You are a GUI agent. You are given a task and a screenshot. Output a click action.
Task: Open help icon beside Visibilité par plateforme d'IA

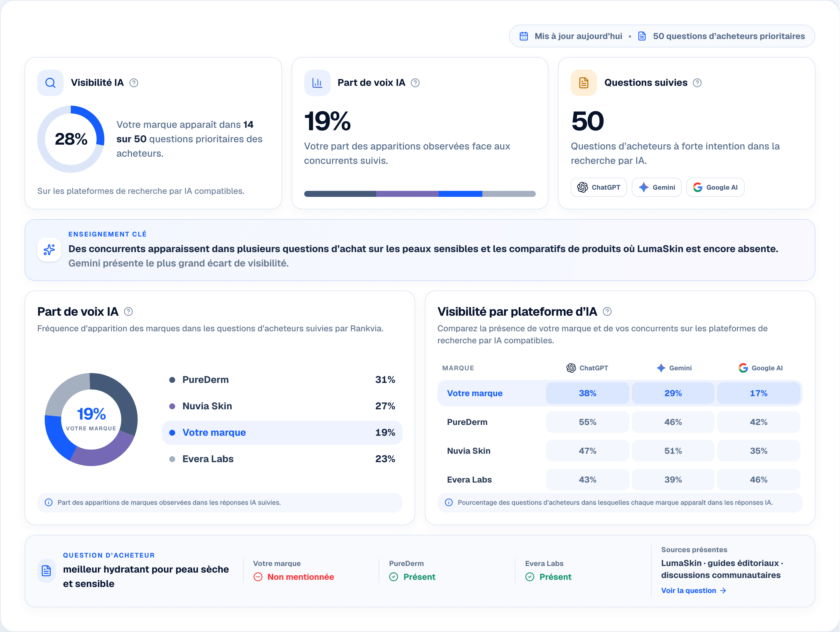pyautogui.click(x=607, y=312)
